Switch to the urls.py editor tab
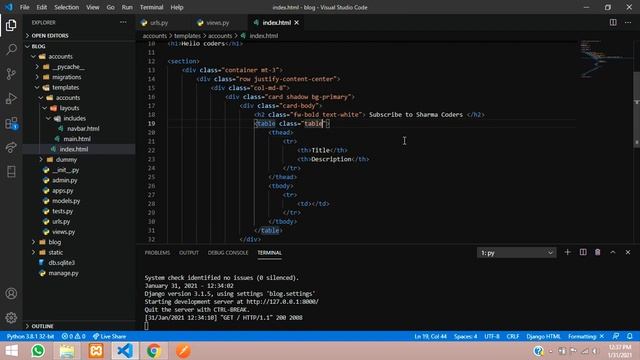The image size is (640, 360). pos(159,23)
